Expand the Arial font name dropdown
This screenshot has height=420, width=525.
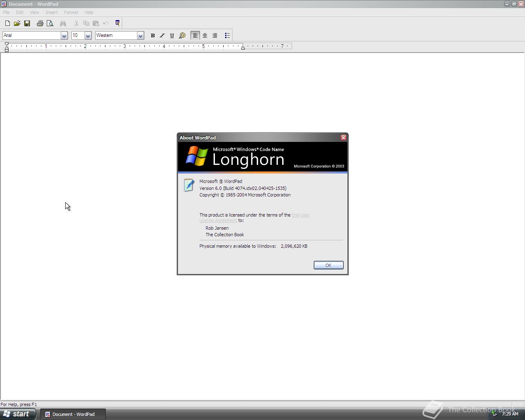click(64, 36)
